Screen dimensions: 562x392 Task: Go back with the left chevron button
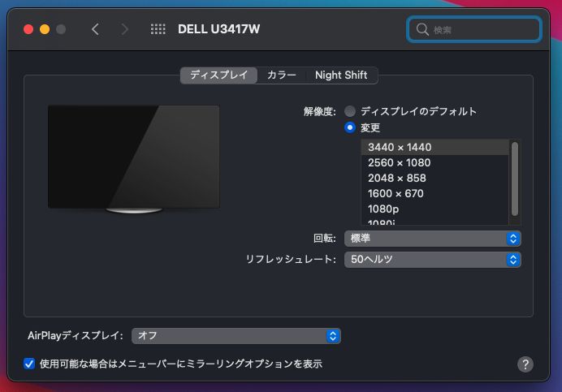point(95,29)
